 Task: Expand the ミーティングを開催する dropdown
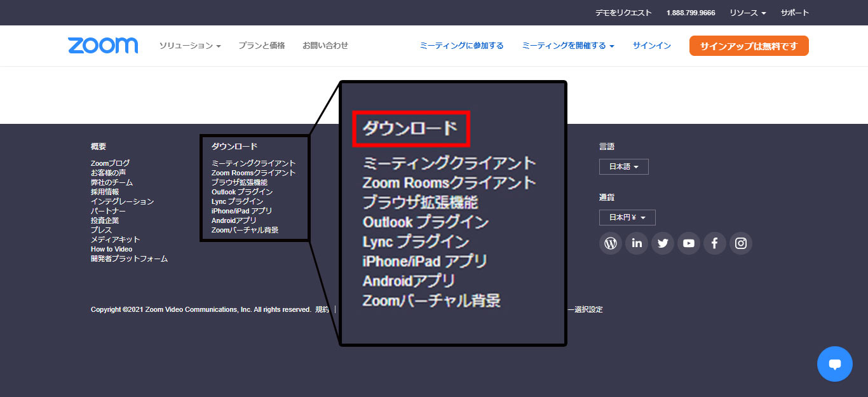[567, 46]
